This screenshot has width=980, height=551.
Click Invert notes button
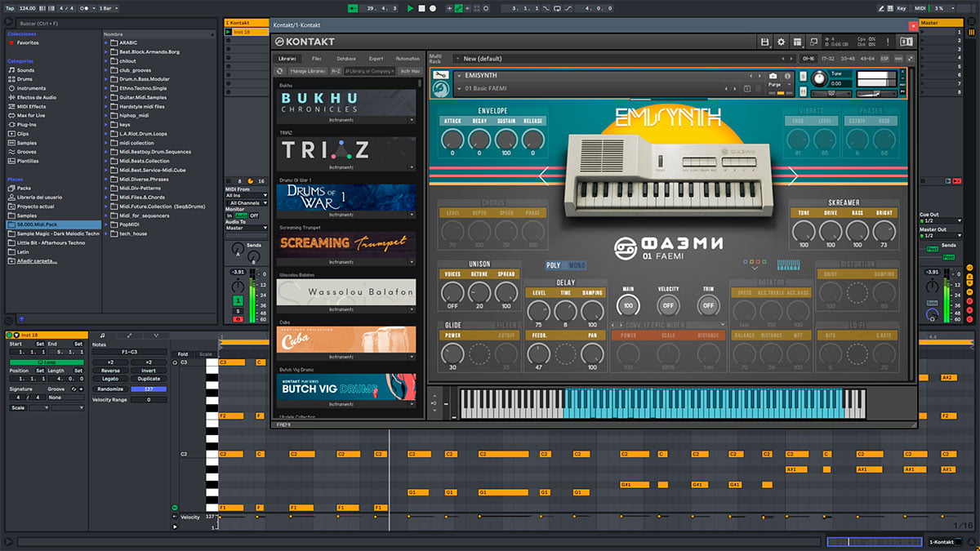click(149, 371)
